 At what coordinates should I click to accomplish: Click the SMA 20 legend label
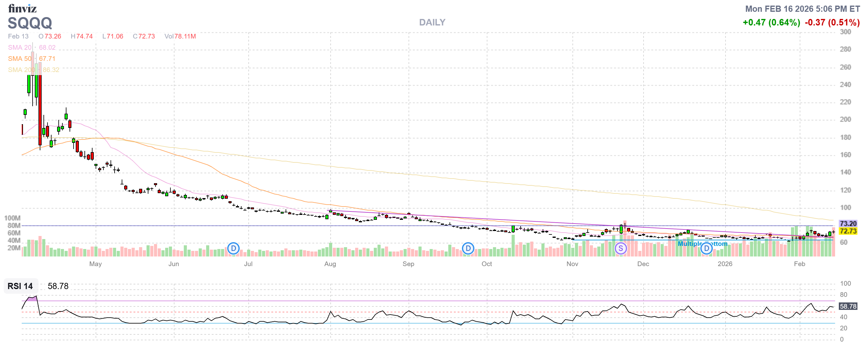point(20,48)
